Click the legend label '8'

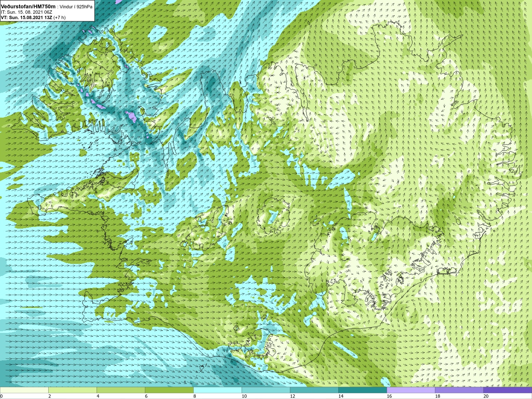tap(195, 396)
